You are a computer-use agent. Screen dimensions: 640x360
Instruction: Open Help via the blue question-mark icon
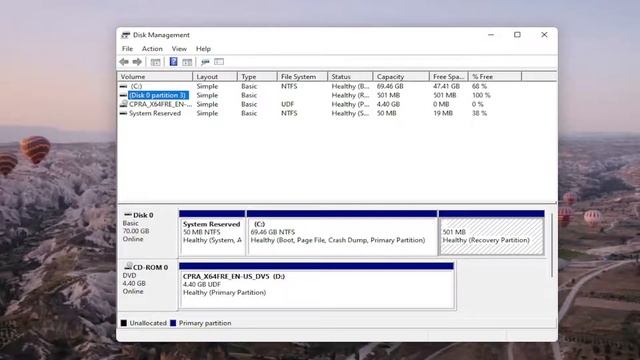(x=173, y=62)
